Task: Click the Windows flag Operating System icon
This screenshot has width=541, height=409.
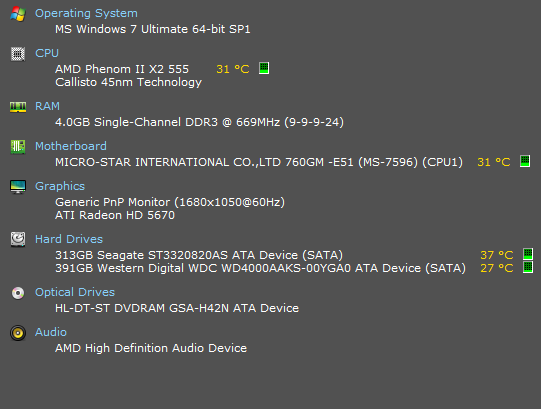Action: [18, 14]
